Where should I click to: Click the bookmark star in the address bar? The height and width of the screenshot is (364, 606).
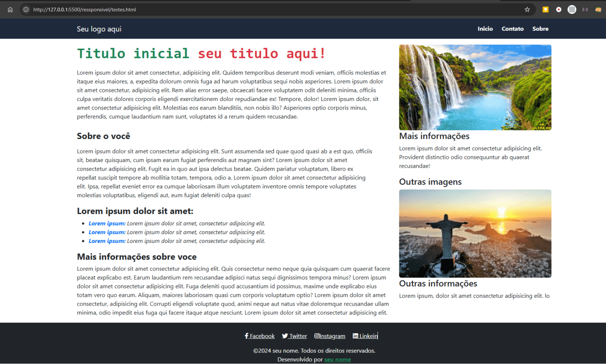click(x=527, y=9)
